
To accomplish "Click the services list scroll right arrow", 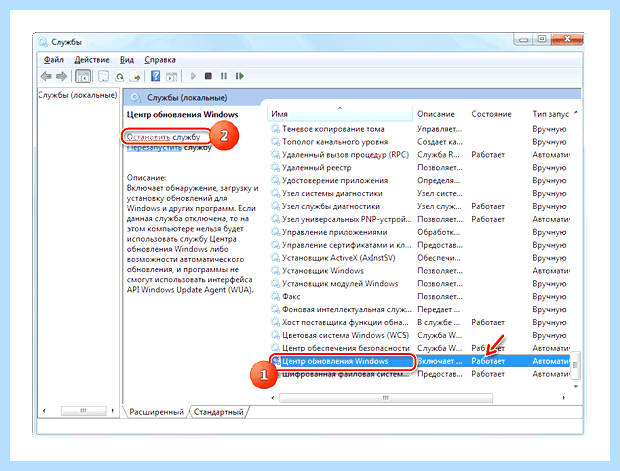I will (564, 397).
